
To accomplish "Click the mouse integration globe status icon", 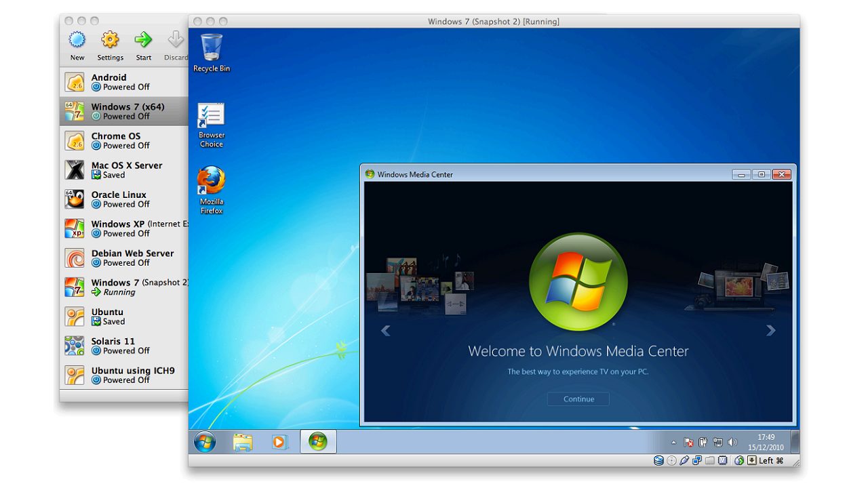I will tap(739, 460).
